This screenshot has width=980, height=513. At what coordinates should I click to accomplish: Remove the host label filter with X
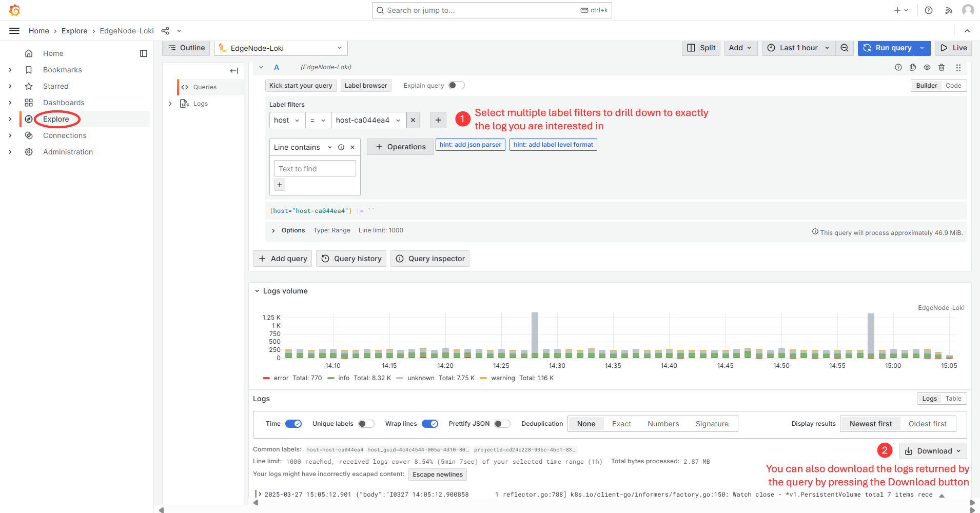click(x=413, y=120)
